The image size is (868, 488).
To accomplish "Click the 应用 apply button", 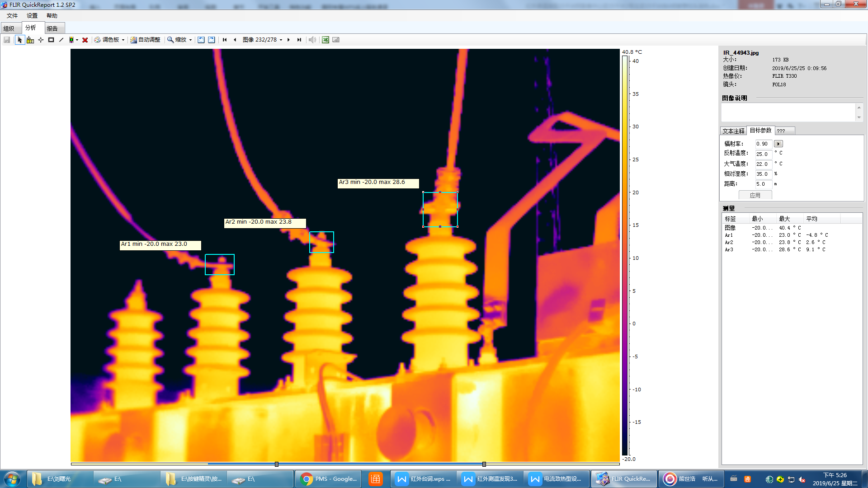I will click(755, 195).
